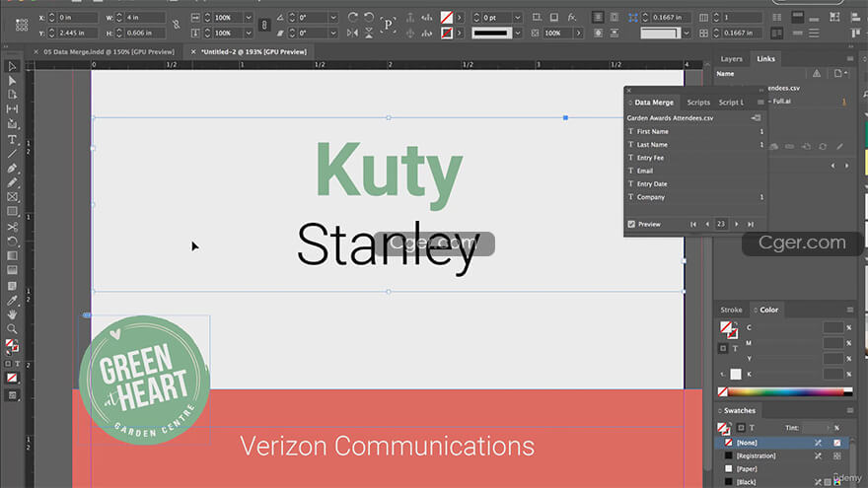
Task: Click the Flip Vertical icon
Action: click(369, 34)
